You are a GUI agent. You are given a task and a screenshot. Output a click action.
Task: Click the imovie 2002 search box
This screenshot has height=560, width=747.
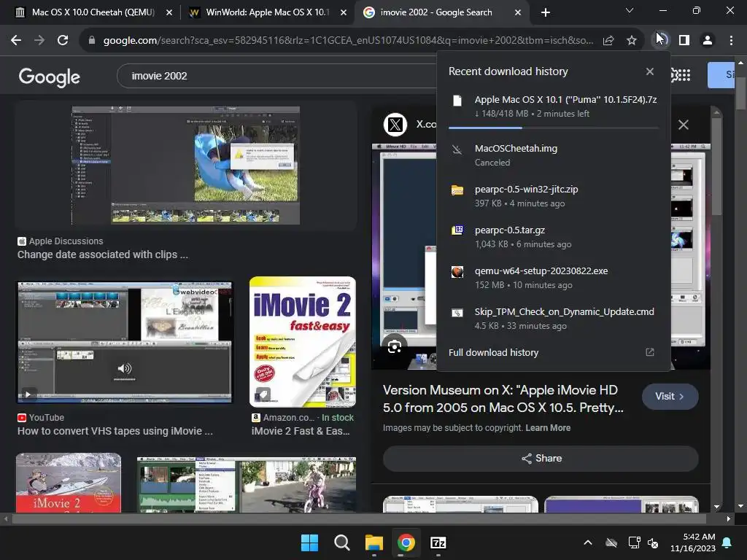tap(276, 76)
